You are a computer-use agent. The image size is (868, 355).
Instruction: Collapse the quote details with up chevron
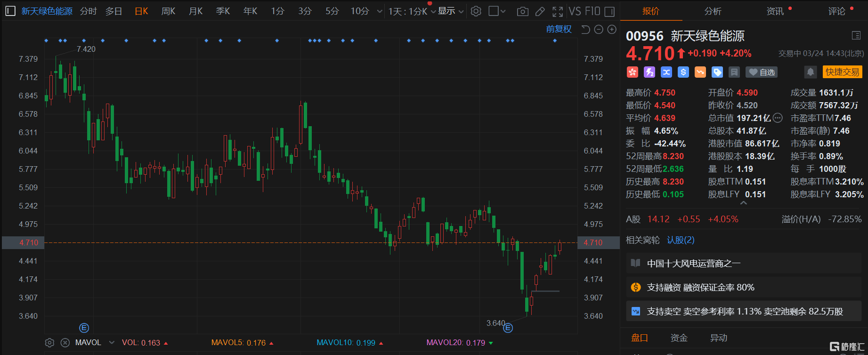coord(744,203)
